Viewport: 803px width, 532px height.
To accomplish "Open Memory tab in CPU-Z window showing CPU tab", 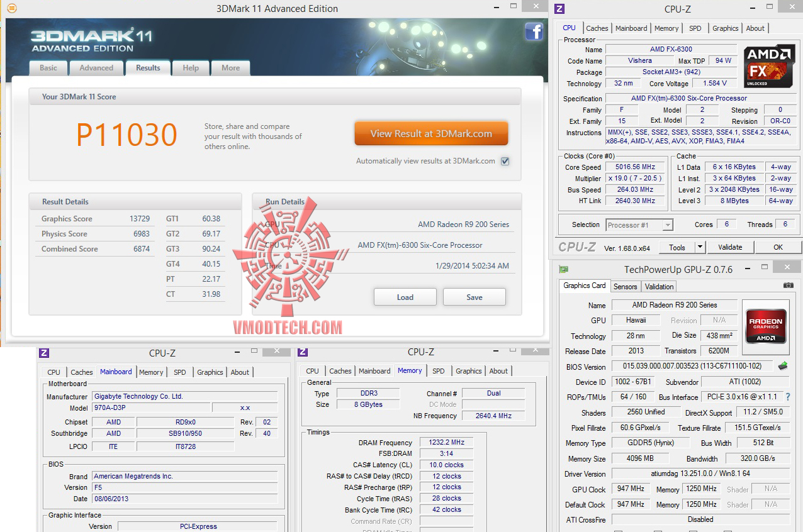I will (x=666, y=28).
